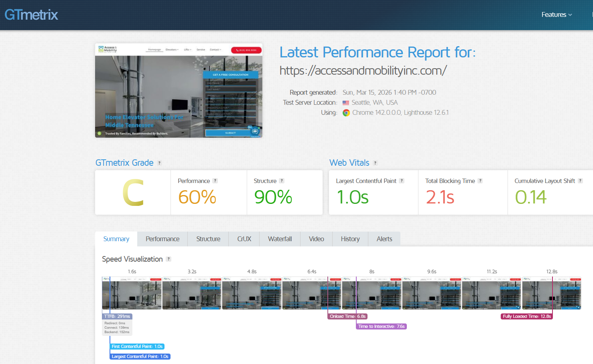Click the Chrome browser icon
Image resolution: width=593 pixels, height=364 pixels.
click(x=346, y=113)
